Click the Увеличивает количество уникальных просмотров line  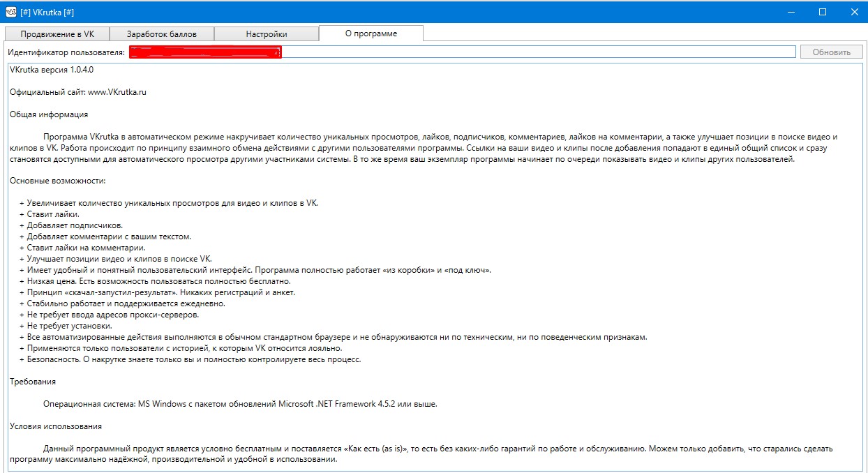(x=169, y=203)
